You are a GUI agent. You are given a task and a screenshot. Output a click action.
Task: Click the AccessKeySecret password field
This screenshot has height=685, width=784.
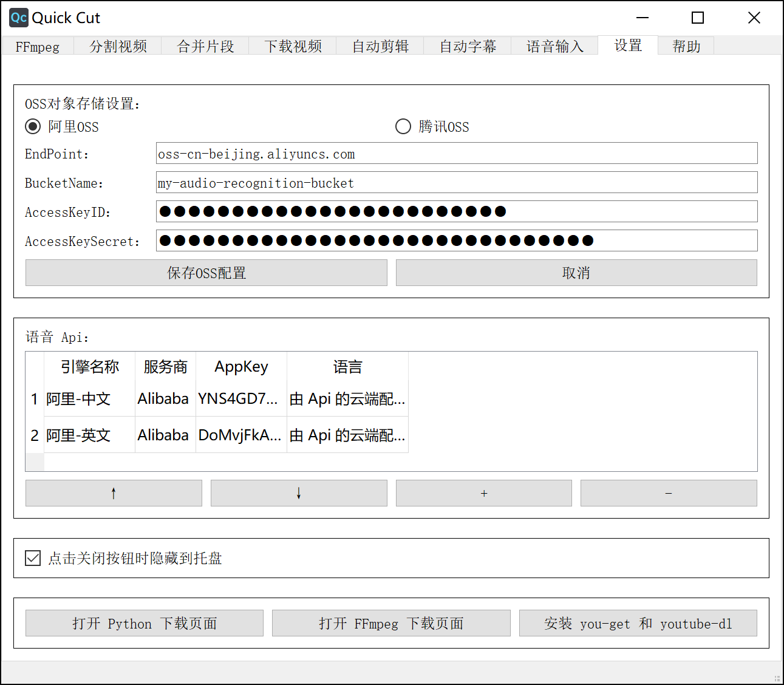click(457, 240)
